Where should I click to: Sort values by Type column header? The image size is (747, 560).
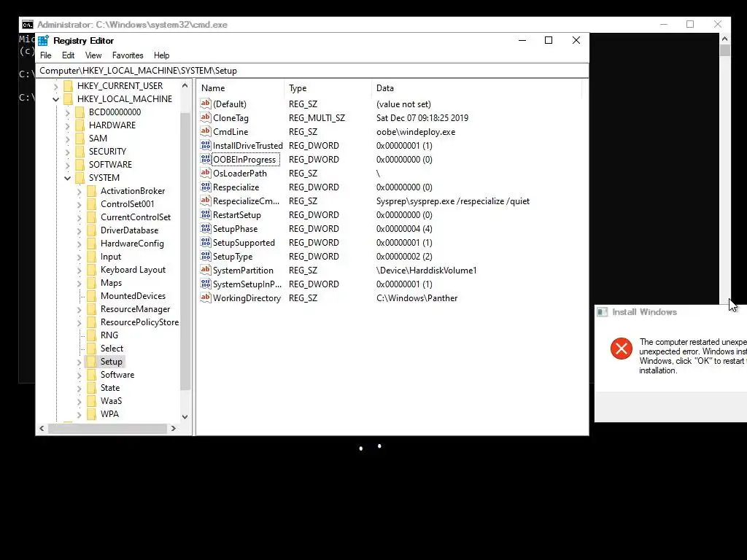[x=328, y=88]
